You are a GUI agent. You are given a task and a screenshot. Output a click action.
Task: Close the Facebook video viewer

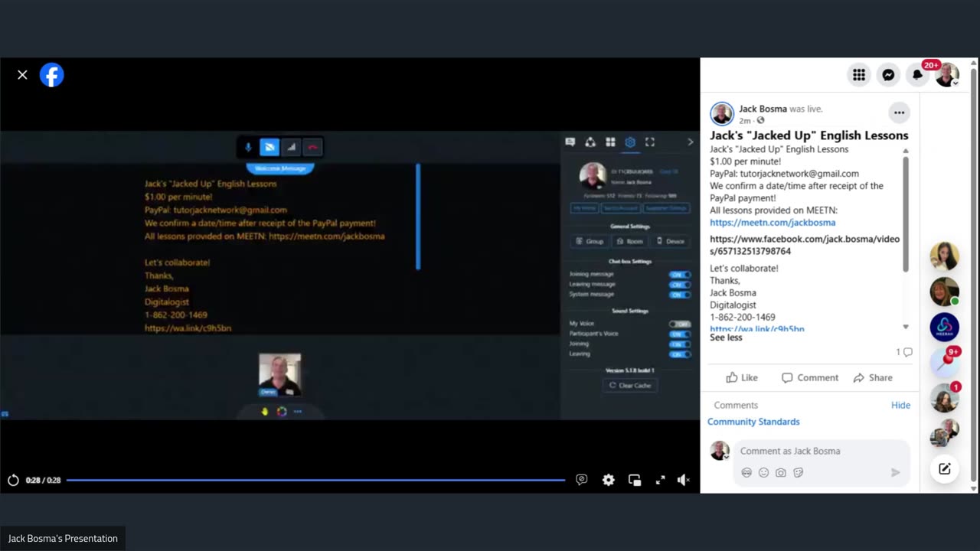[22, 75]
